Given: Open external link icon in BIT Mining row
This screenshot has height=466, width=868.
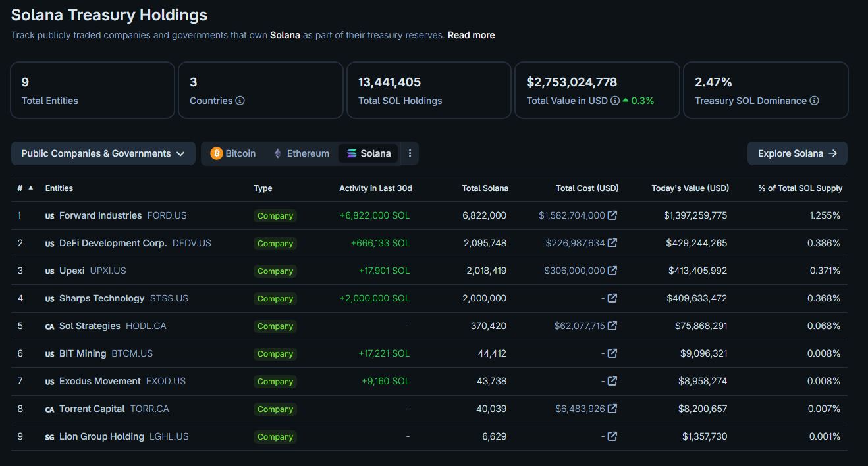Looking at the screenshot, I should [612, 353].
